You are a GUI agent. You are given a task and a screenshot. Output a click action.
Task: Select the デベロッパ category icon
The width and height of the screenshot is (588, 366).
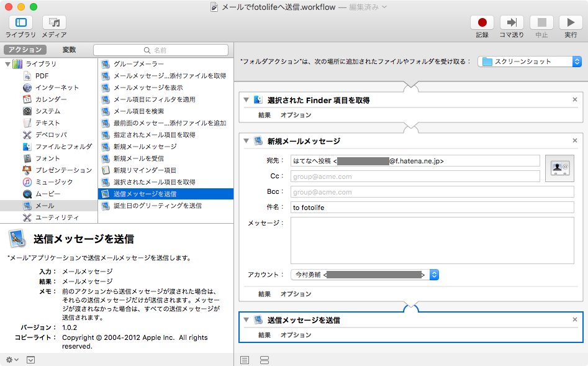27,135
